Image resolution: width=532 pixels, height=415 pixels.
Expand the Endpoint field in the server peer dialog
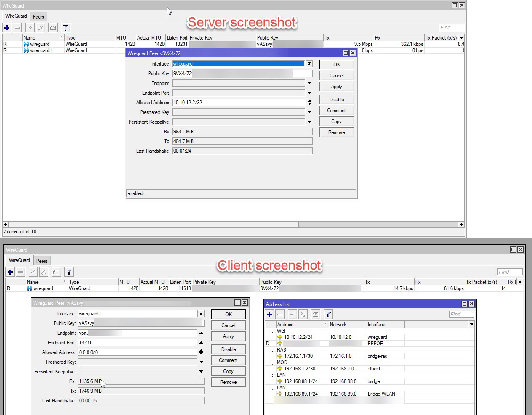[x=309, y=83]
